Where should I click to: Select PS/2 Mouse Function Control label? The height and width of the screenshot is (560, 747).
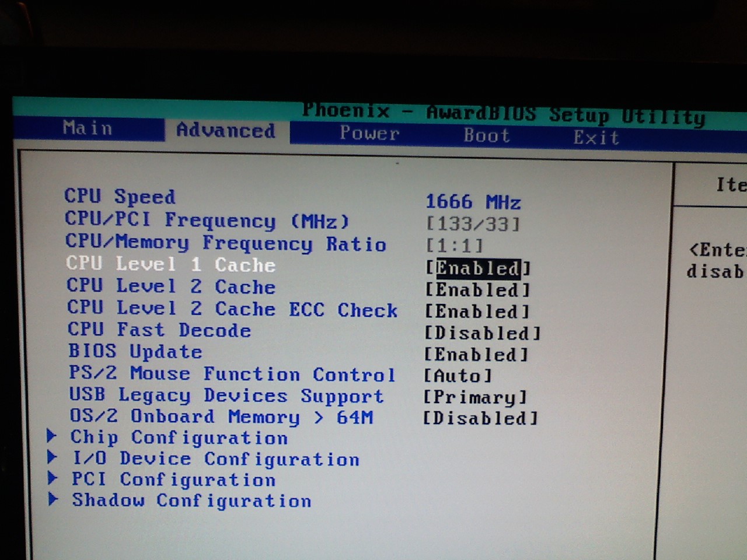point(232,373)
